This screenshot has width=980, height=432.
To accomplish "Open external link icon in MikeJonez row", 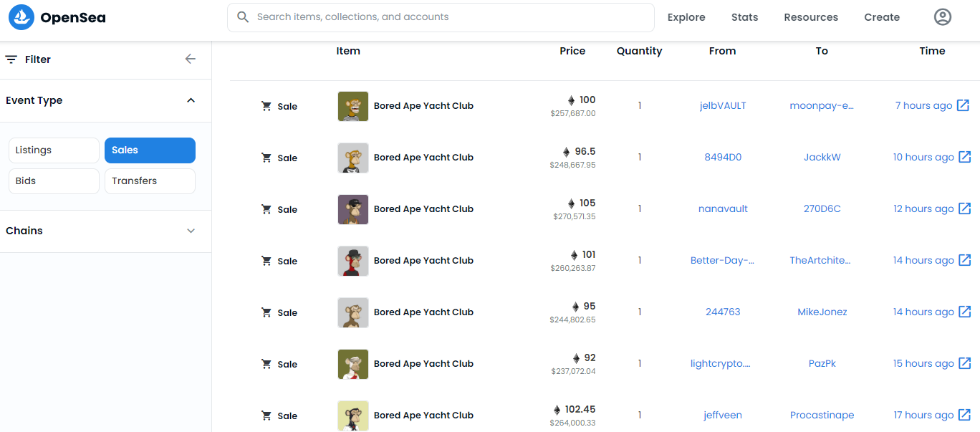I will tap(964, 312).
